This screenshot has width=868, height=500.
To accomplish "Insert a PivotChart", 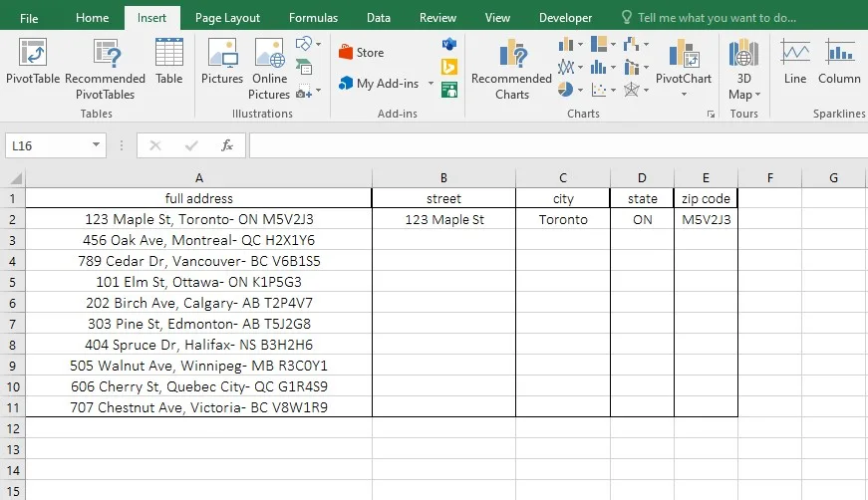I will click(x=684, y=61).
